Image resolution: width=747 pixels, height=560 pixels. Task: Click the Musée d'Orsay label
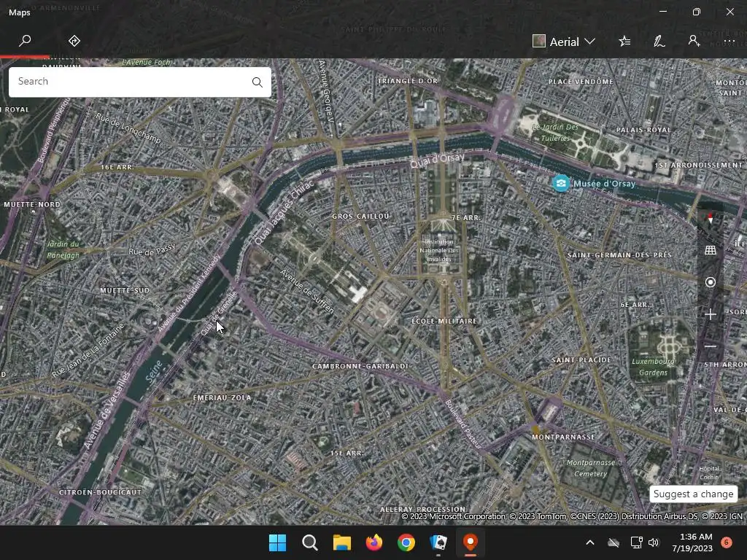pyautogui.click(x=604, y=184)
